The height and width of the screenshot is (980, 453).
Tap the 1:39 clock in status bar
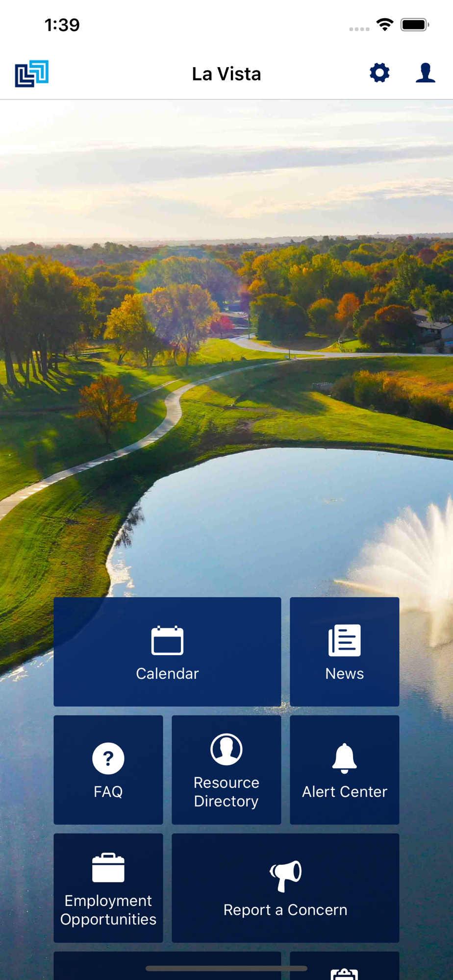coord(62,25)
